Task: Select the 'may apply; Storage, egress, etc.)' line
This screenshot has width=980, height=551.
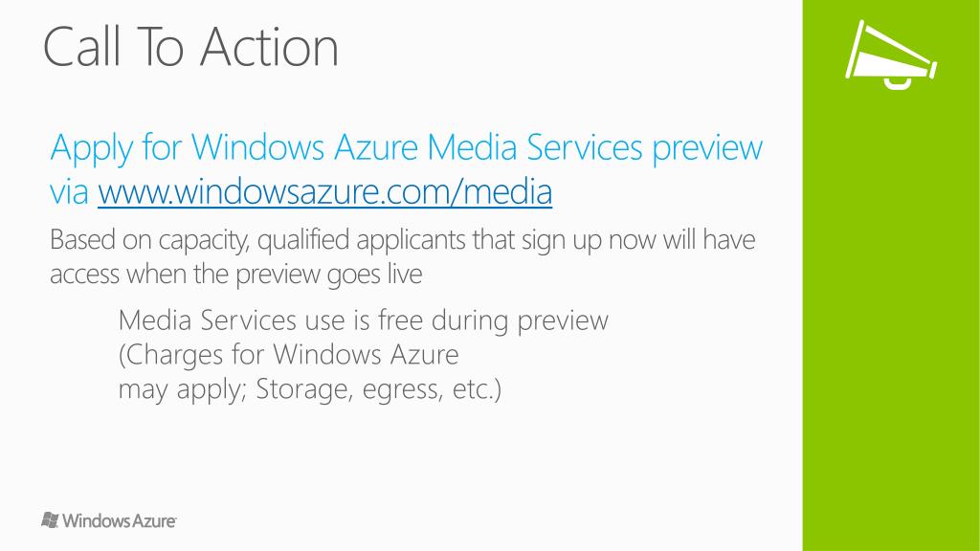Action: pyautogui.click(x=310, y=389)
